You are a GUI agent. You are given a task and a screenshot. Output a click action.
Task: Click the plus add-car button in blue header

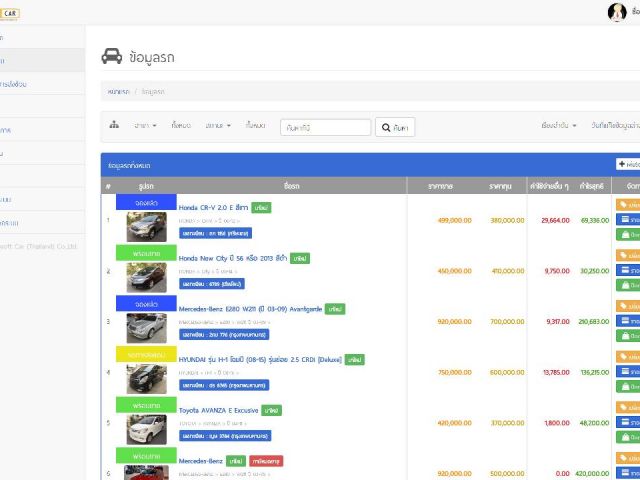[x=628, y=164]
